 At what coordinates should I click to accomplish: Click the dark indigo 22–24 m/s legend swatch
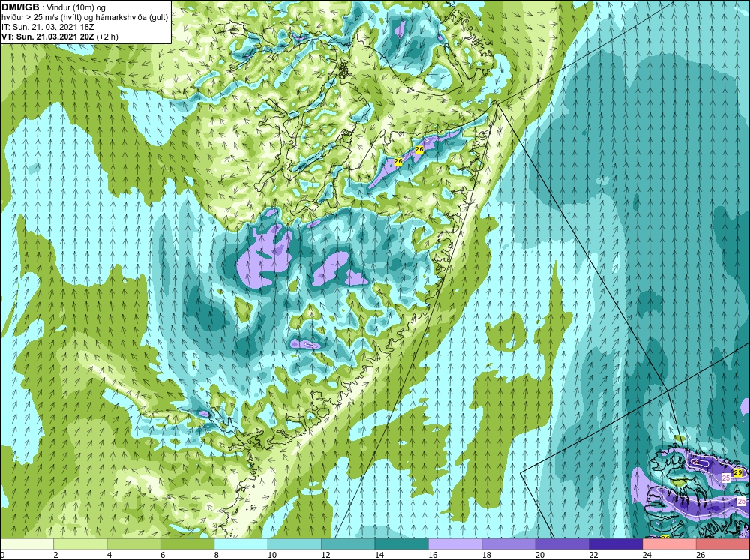tap(616, 544)
